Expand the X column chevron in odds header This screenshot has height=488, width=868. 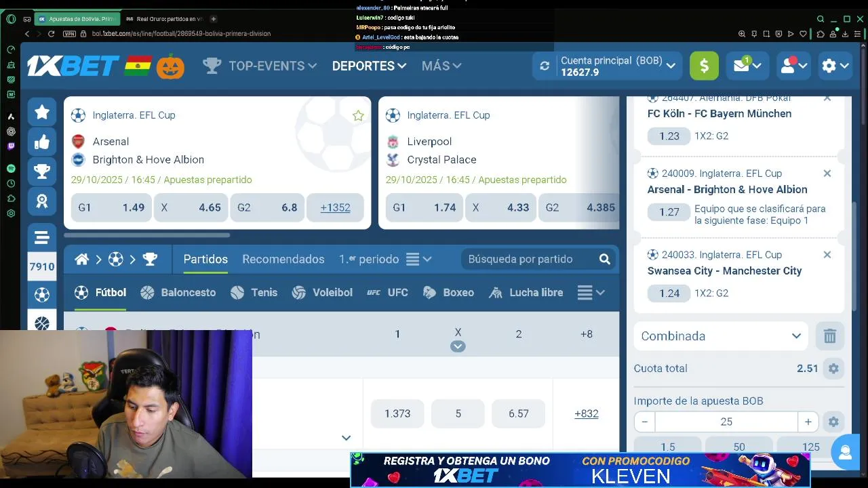click(x=458, y=346)
